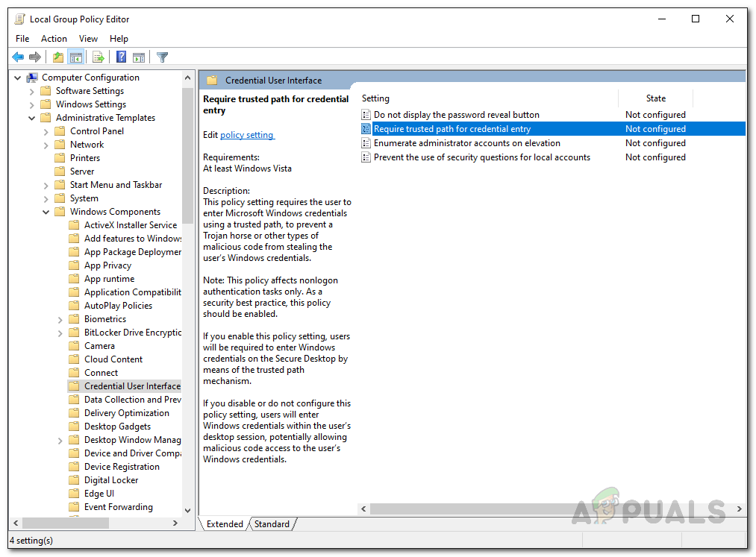Click the icon beside 'Enumerate administrator accounts on elevation'
This screenshot has width=756, height=557.
click(x=366, y=143)
